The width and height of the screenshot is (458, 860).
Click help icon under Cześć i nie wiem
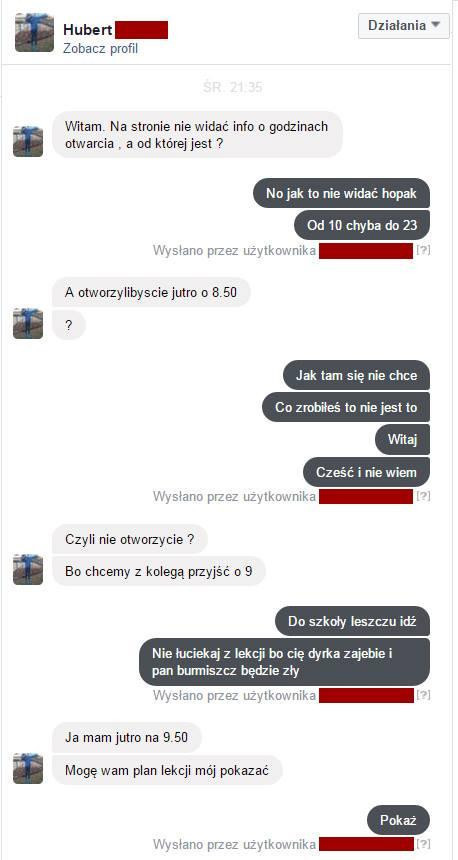coord(423,496)
